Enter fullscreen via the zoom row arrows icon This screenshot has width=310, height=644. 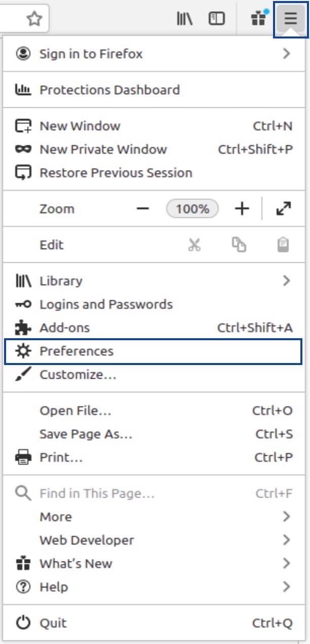point(284,208)
